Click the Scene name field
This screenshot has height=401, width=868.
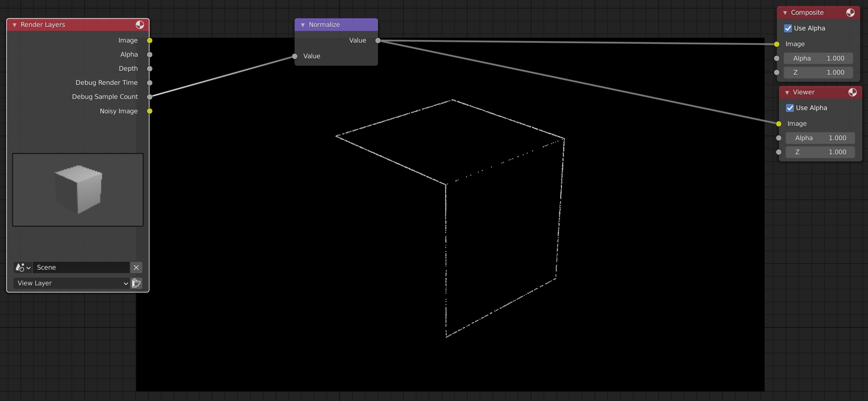pos(81,267)
